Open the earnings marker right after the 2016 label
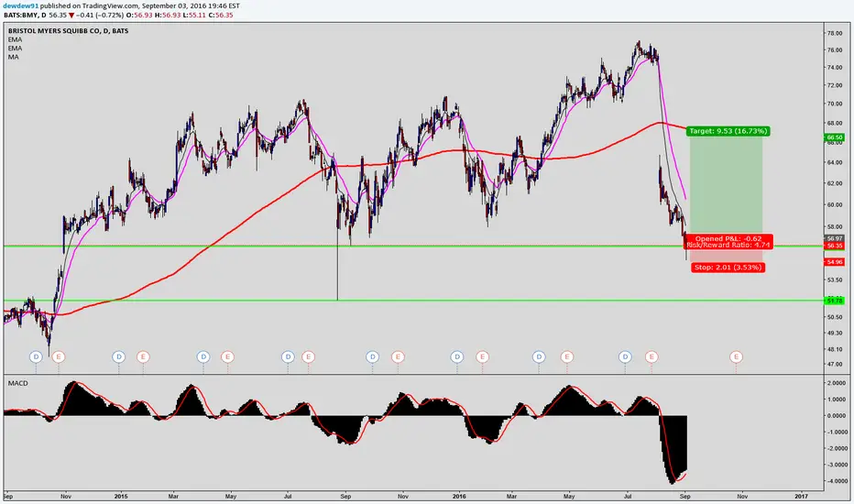854x504 pixels. (x=482, y=356)
